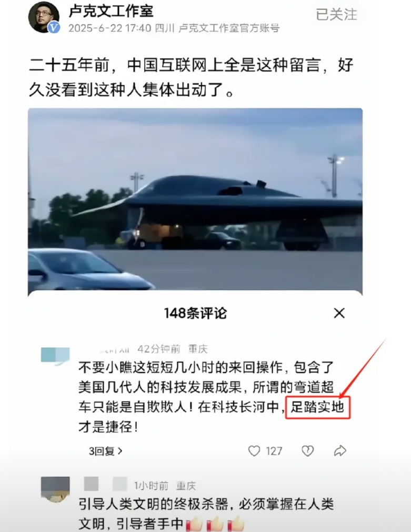The width and height of the screenshot is (411, 532).
Task: Tap the broken heart dislike icon
Action: (307, 451)
